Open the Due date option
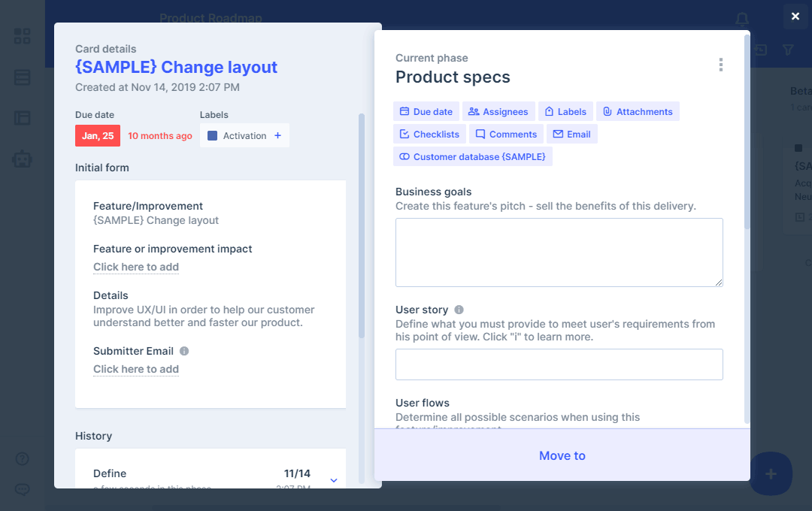 (426, 112)
